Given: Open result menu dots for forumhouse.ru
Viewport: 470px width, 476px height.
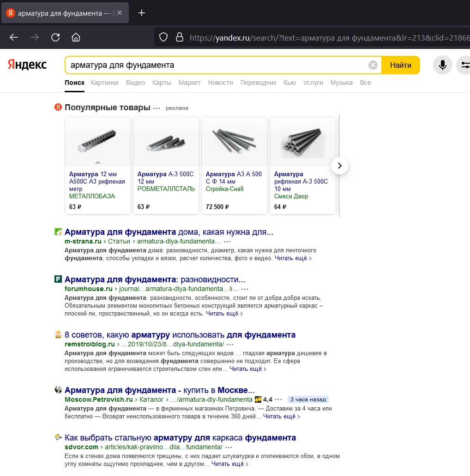Looking at the screenshot, I should (x=245, y=289).
